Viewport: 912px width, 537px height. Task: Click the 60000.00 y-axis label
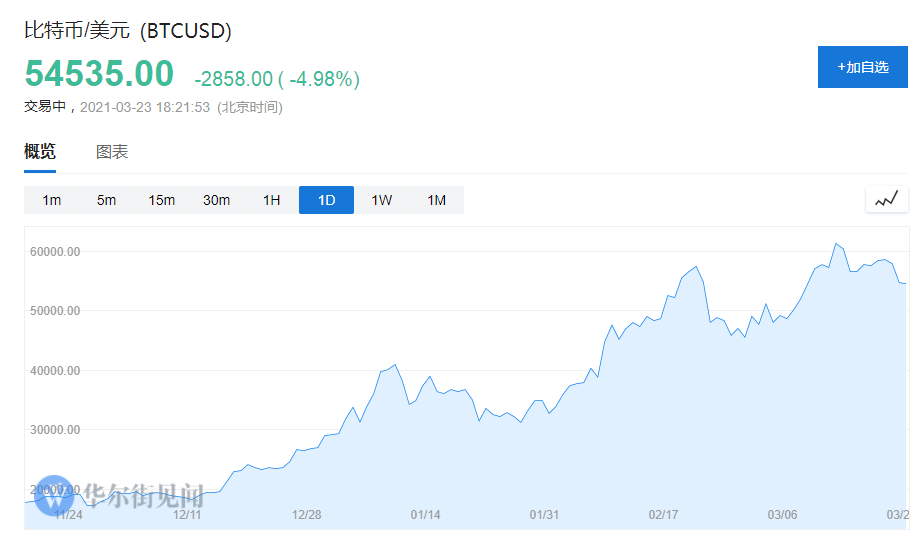pos(55,252)
